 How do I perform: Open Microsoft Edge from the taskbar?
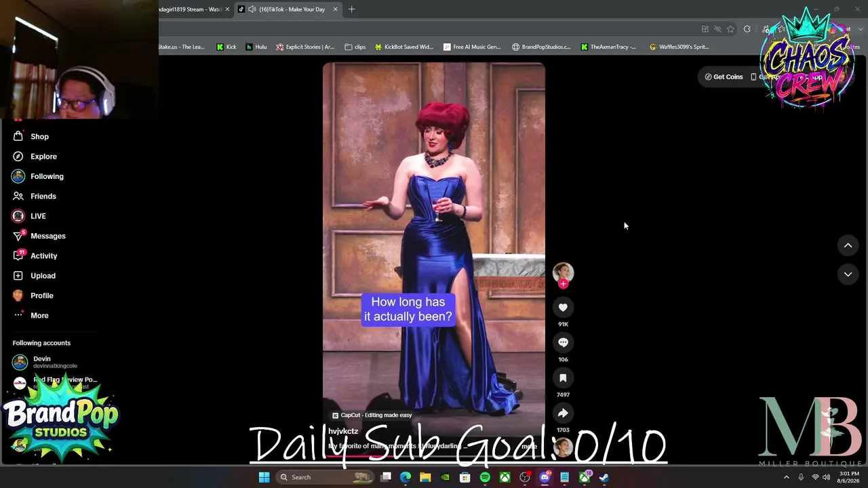[x=406, y=477]
